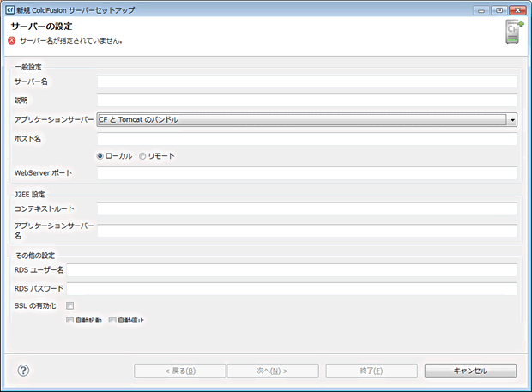Select the ローカル radio button
This screenshot has height=392, width=532.
coord(100,156)
